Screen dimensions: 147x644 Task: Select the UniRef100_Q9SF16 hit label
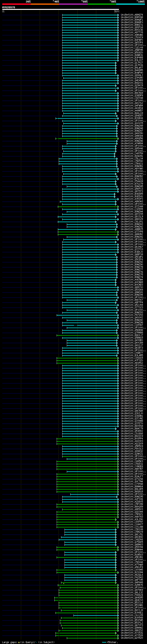pos(132,28)
